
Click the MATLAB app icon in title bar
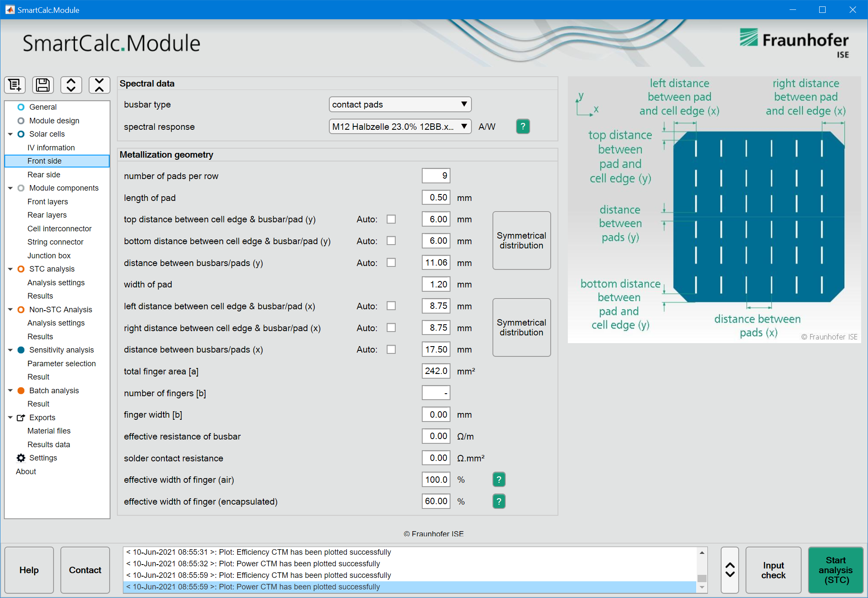9,9
